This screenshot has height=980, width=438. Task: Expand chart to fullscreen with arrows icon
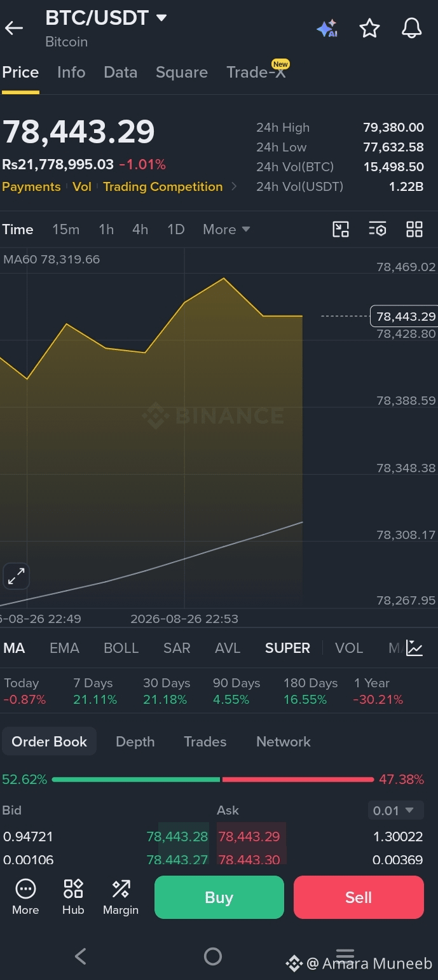click(x=16, y=577)
